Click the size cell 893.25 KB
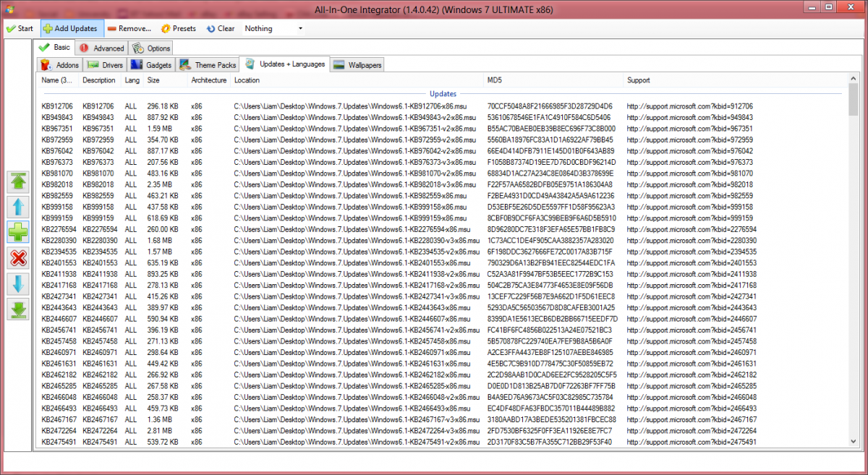This screenshot has height=475, width=868. pyautogui.click(x=163, y=275)
